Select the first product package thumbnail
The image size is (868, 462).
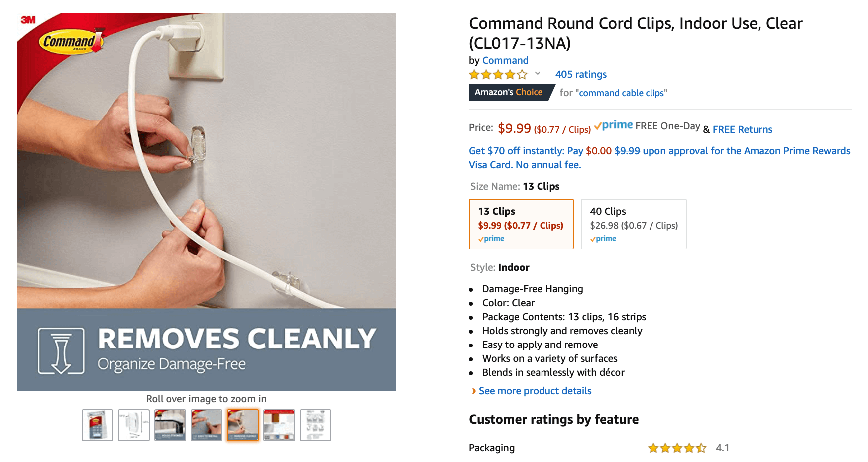pos(98,425)
